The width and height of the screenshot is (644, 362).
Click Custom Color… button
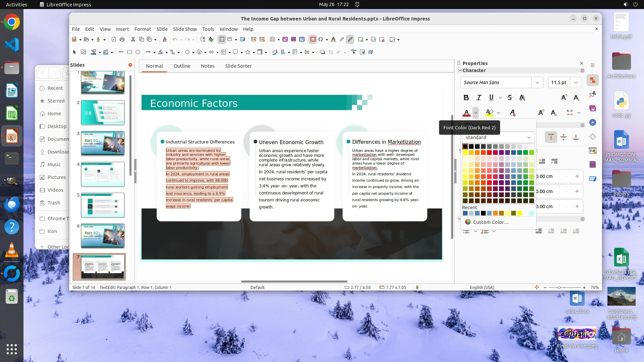tap(490, 222)
